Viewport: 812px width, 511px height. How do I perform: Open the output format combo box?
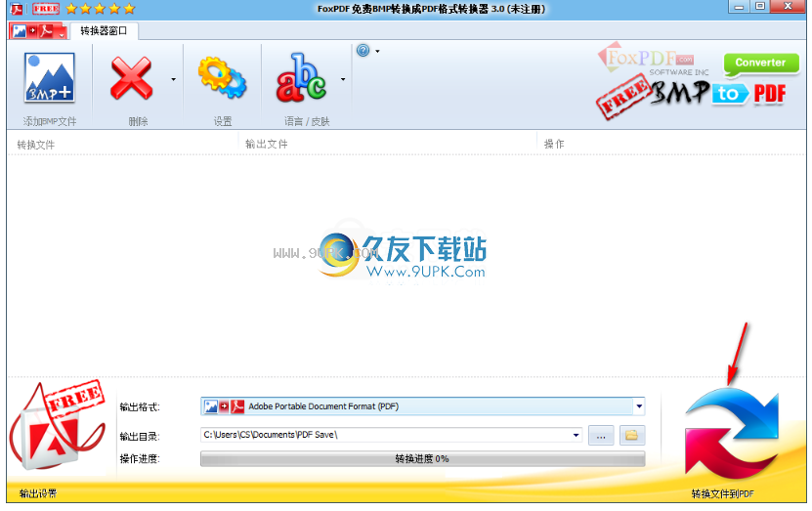[x=422, y=406]
